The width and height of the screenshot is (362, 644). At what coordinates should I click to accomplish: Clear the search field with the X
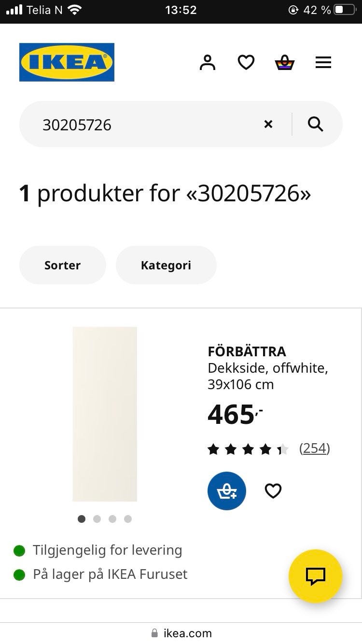[268, 124]
